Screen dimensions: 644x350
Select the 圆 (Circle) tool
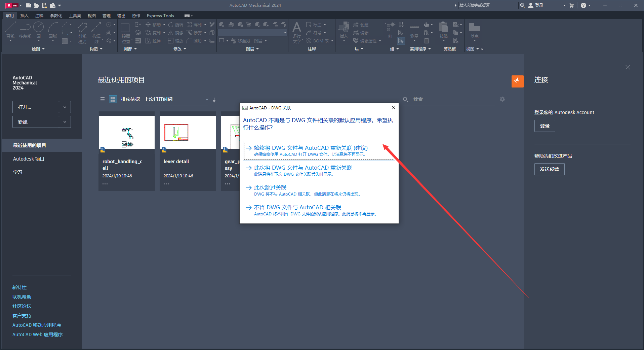tap(39, 30)
